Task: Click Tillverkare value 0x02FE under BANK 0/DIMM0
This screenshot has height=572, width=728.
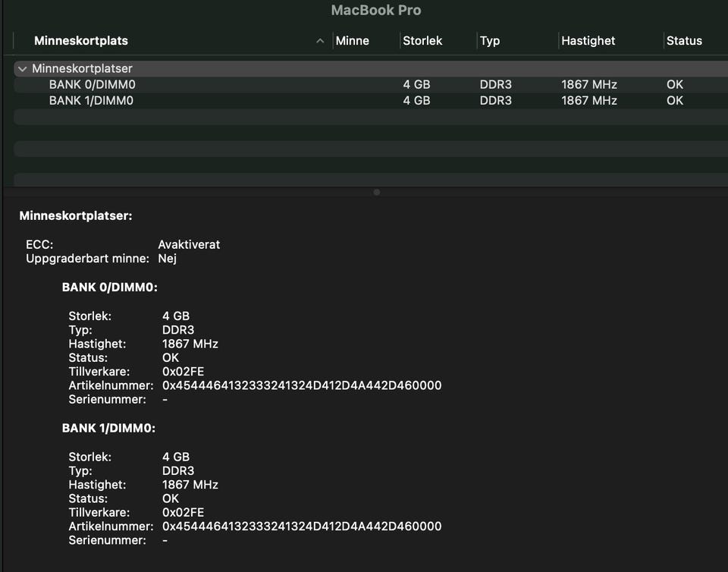Action: 183,372
